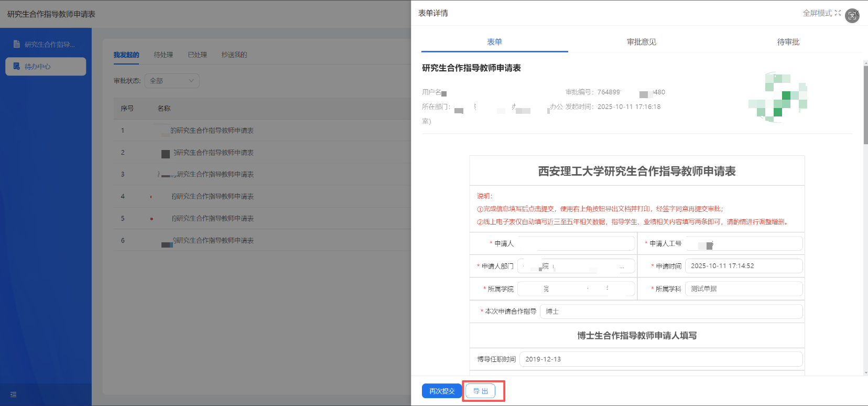
Task: Click the document icon beside 研究生合作指导
Action: click(17, 44)
